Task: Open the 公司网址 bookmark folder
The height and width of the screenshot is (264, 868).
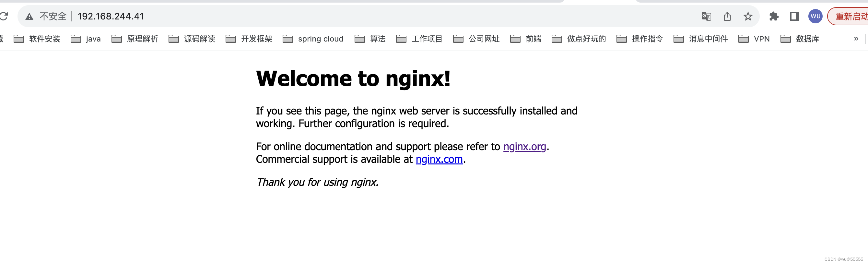Action: [476, 39]
